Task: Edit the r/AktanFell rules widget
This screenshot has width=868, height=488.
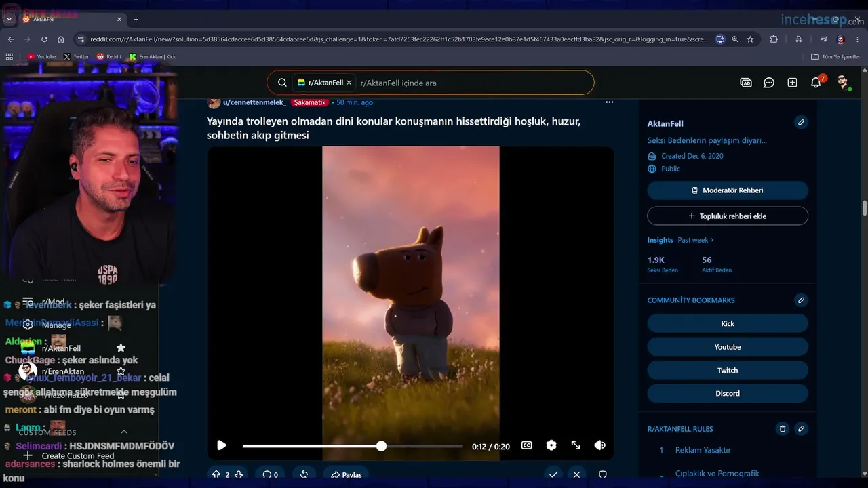Action: pos(801,429)
